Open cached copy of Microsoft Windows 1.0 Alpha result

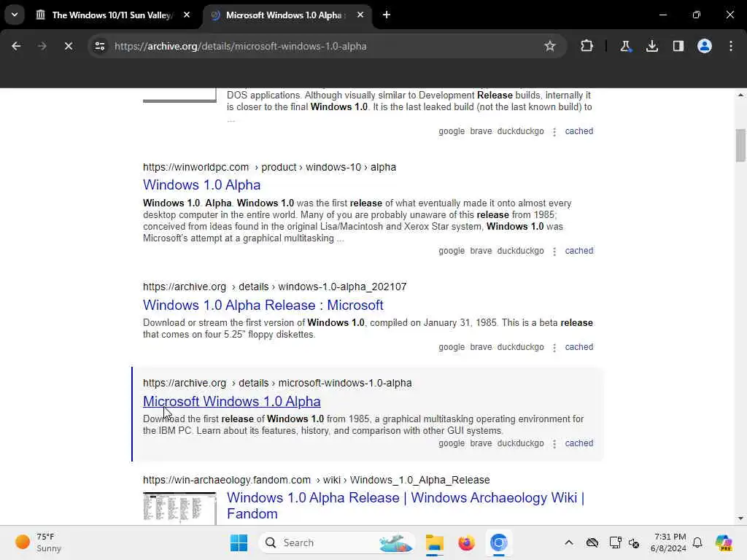578,443
